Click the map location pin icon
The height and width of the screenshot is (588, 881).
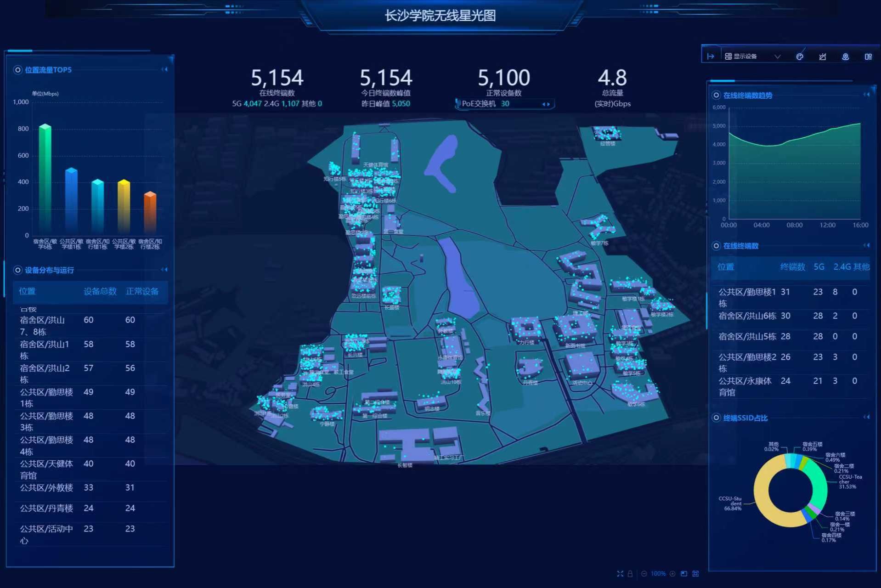[x=845, y=57]
